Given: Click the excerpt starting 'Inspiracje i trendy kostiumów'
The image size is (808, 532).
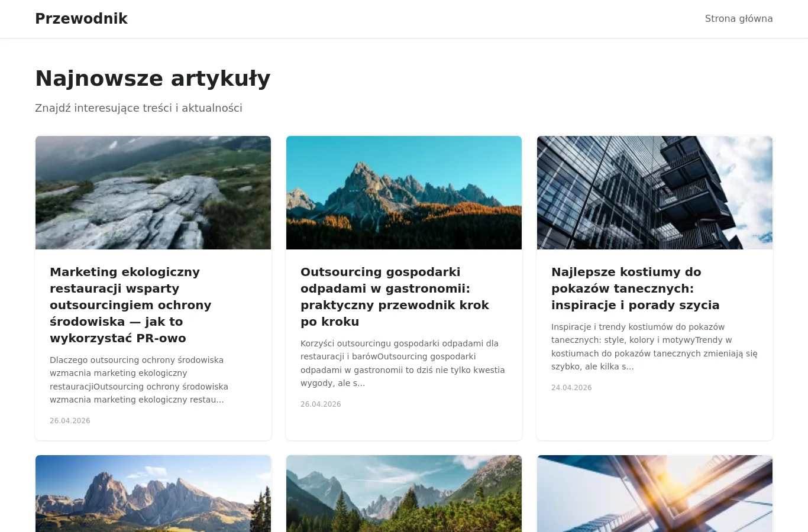Looking at the screenshot, I should coord(654,346).
